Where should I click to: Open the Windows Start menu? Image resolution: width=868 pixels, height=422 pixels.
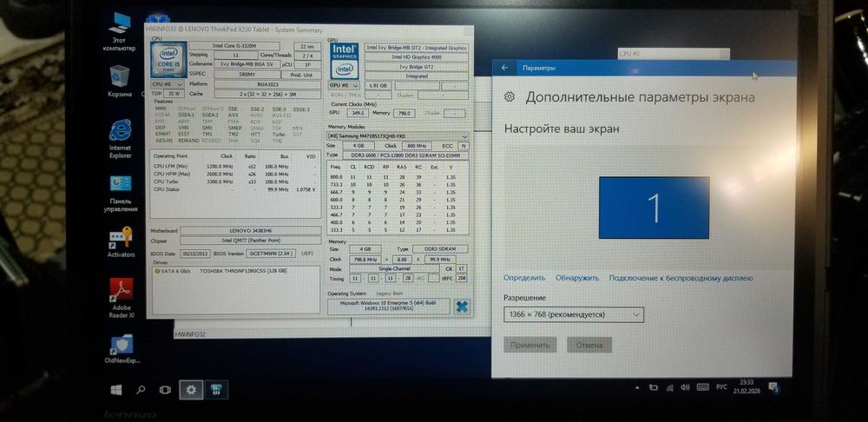pyautogui.click(x=115, y=390)
